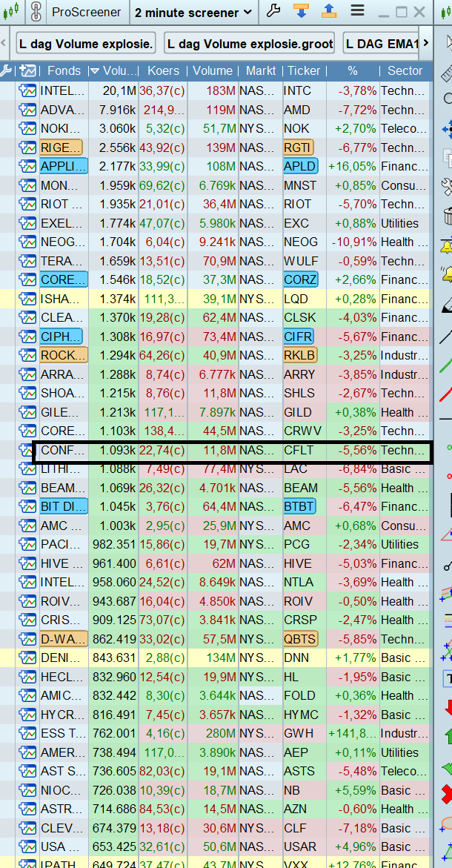Click the yellow alert bell icon in side toolbar
The height and width of the screenshot is (868, 452).
[447, 246]
